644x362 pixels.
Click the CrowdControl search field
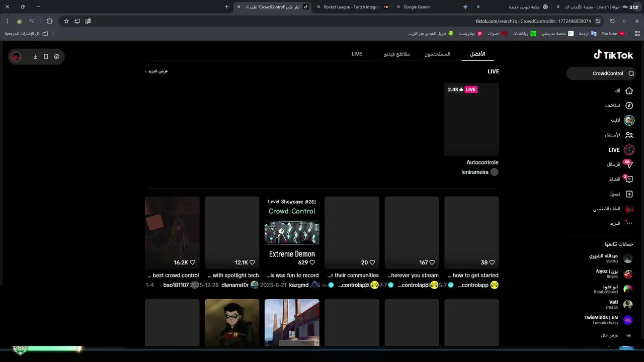(x=602, y=73)
